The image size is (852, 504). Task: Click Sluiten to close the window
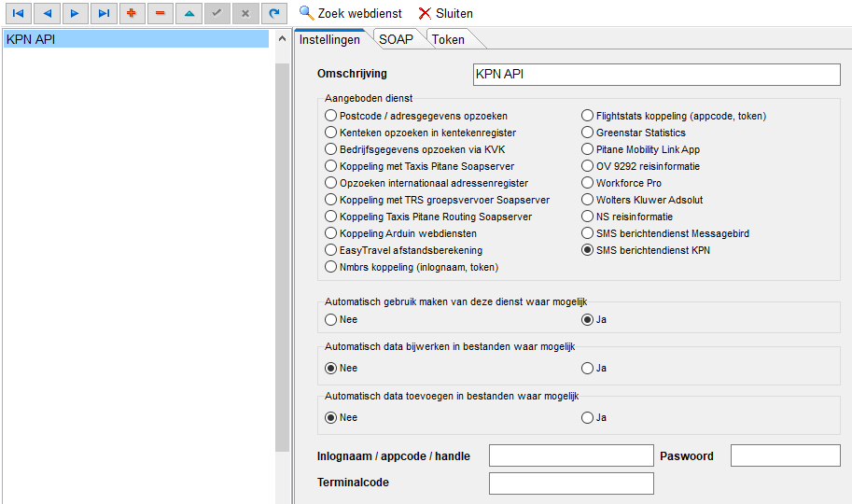(445, 13)
